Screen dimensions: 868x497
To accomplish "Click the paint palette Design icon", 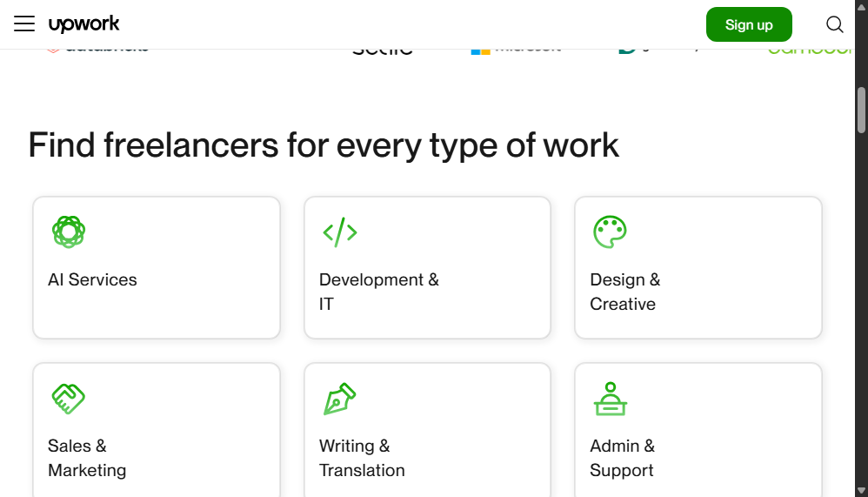I will click(x=610, y=232).
